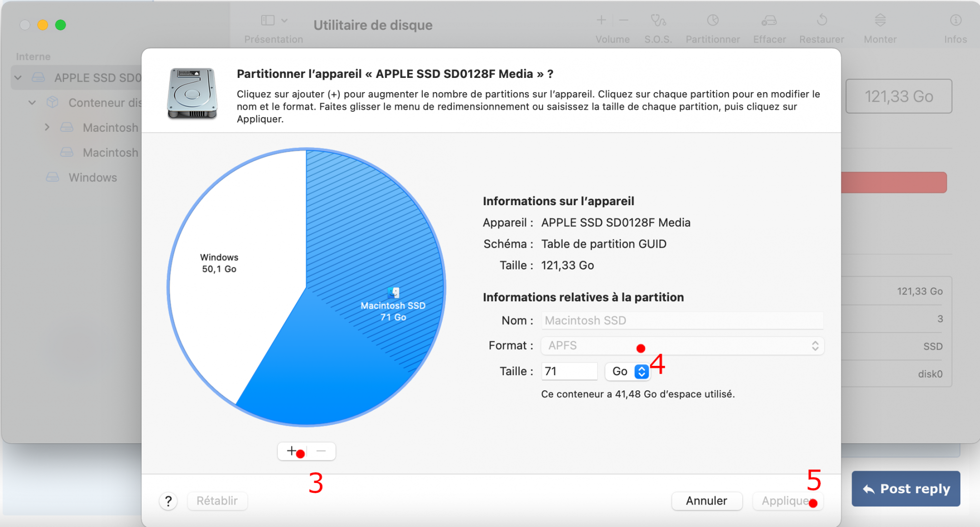The height and width of the screenshot is (527, 980).
Task: Click 121,33 Go value in info table
Action: [x=920, y=291]
